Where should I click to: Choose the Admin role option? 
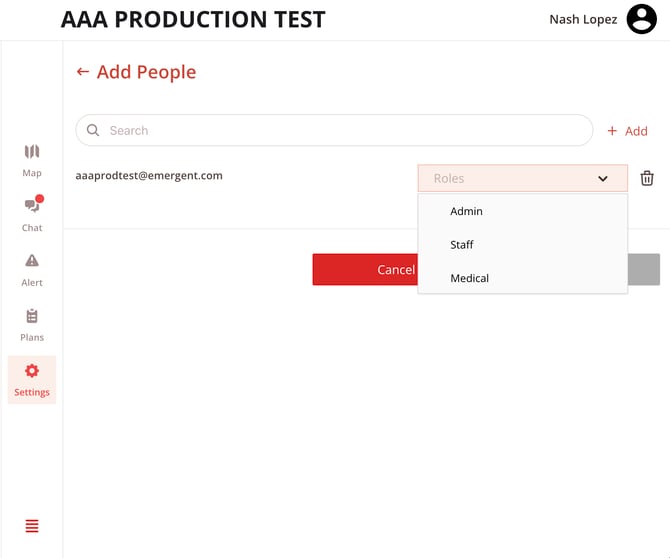466,212
